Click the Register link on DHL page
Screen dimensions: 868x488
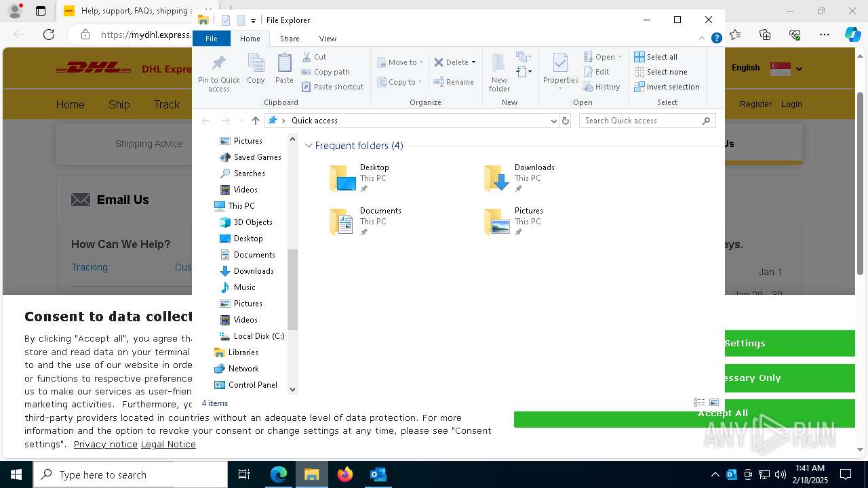coord(755,104)
